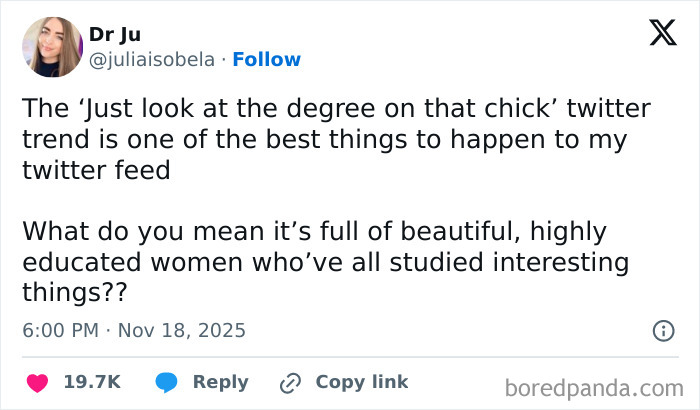Click the 19.7K likes count

[x=92, y=382]
